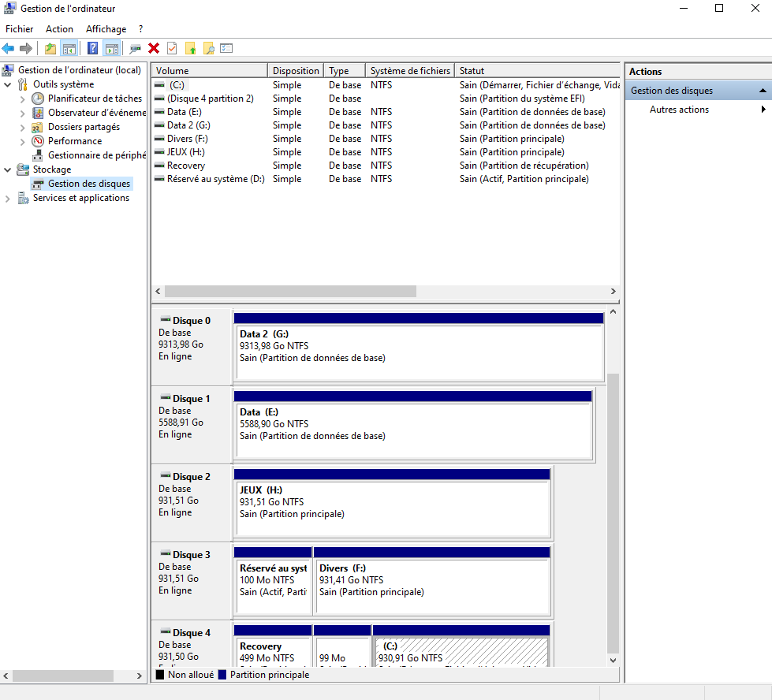This screenshot has height=700, width=772.
Task: Open the Action menu
Action: point(59,29)
